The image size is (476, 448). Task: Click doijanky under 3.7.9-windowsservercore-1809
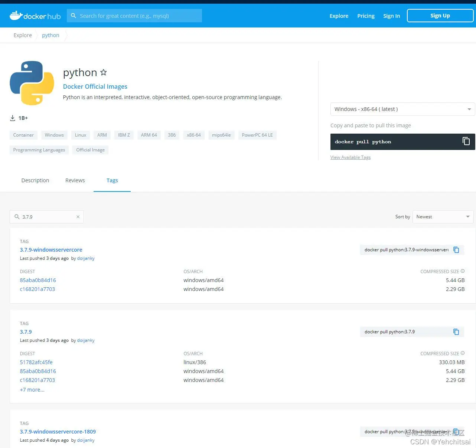[86, 440]
